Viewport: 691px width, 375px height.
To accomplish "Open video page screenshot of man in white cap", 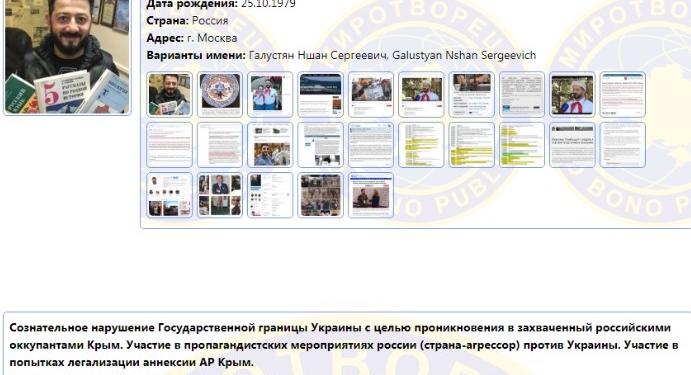I will pos(421,94).
